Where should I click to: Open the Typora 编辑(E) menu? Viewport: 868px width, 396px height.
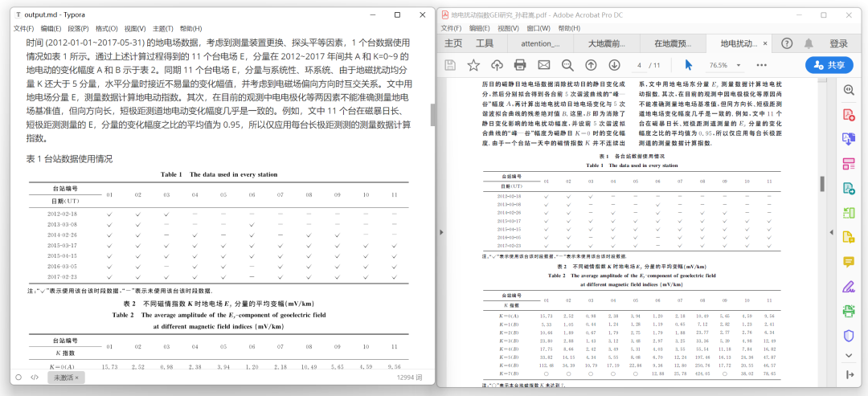coord(51,29)
